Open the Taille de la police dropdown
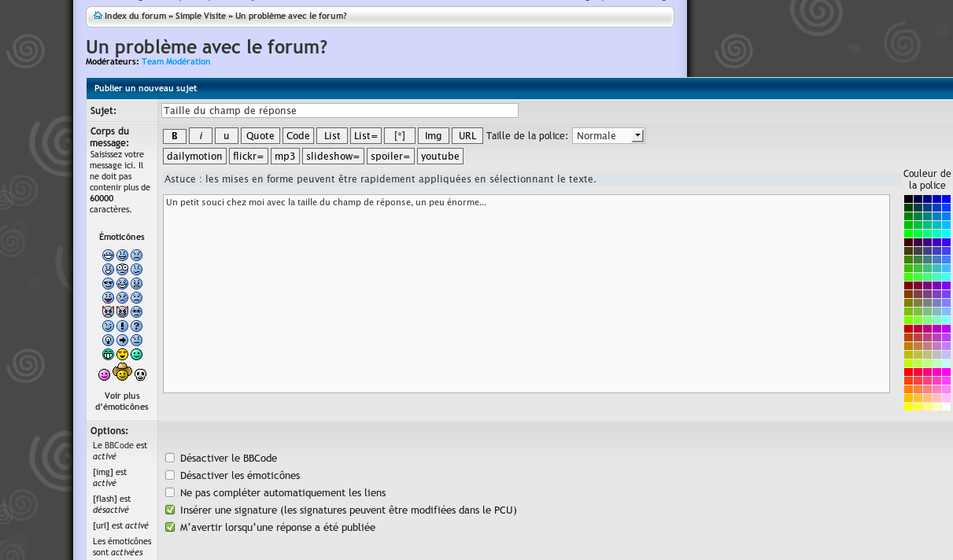Image resolution: width=953 pixels, height=560 pixels. coord(608,135)
